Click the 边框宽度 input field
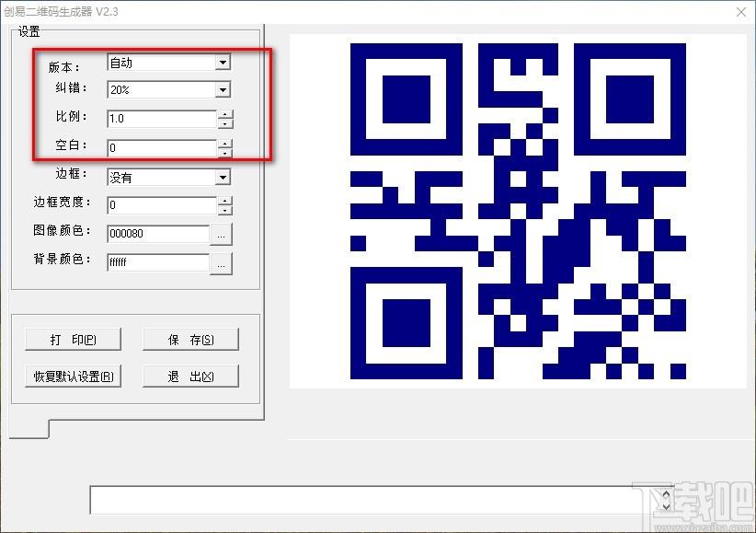This screenshot has height=533, width=756. [x=162, y=205]
